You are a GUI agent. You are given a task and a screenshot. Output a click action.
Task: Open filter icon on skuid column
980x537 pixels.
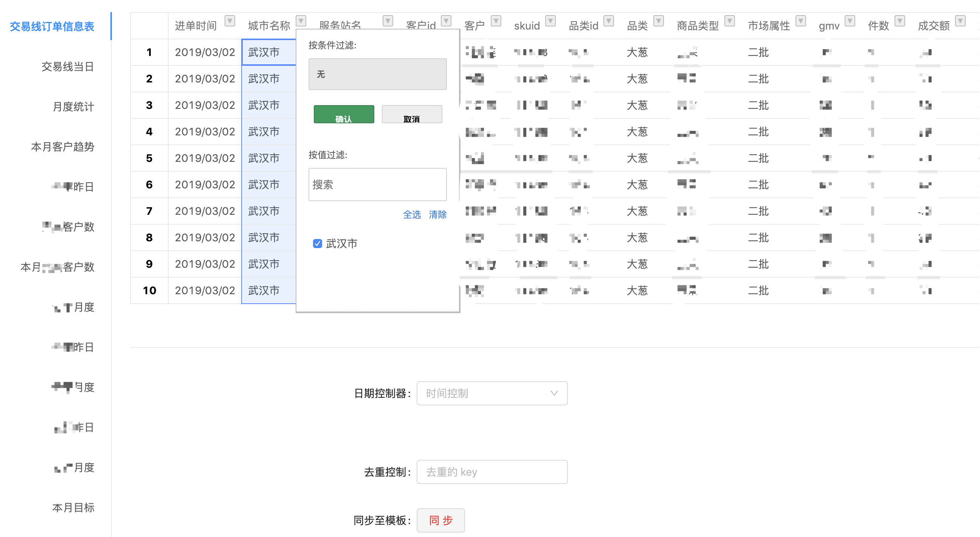550,20
